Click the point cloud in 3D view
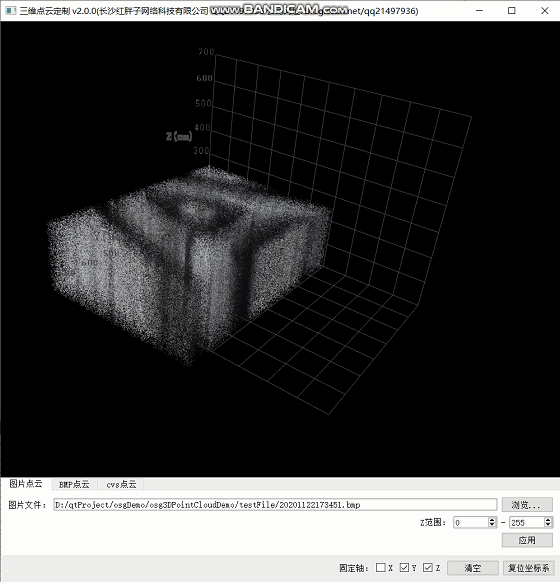Viewport: 560px width, 582px height. [x=189, y=265]
